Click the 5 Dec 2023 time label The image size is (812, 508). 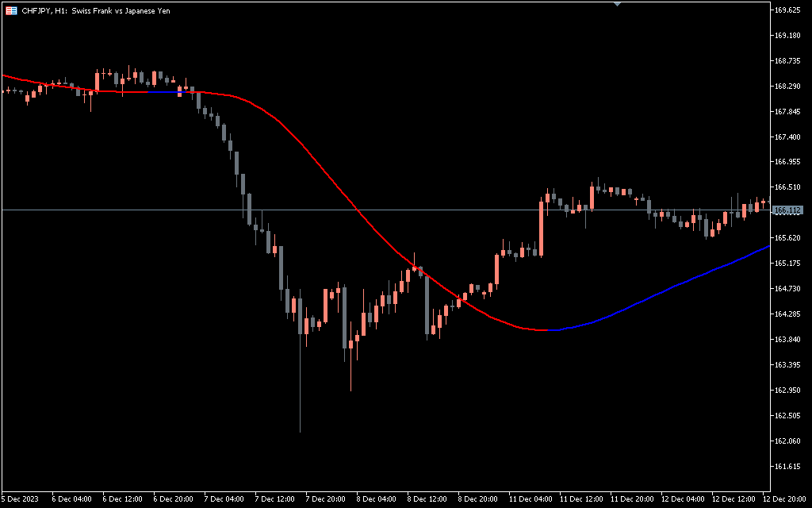tap(20, 499)
